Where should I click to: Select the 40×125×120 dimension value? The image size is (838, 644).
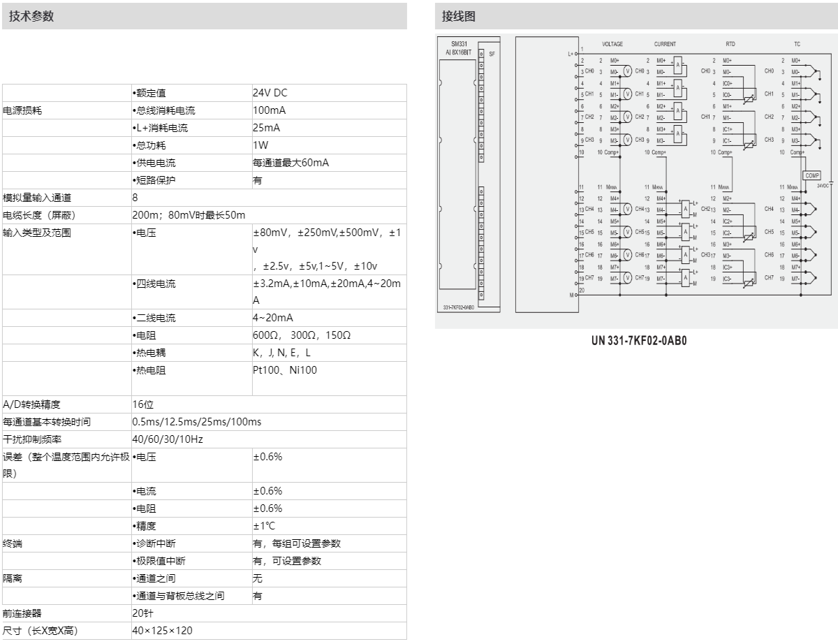click(x=163, y=630)
